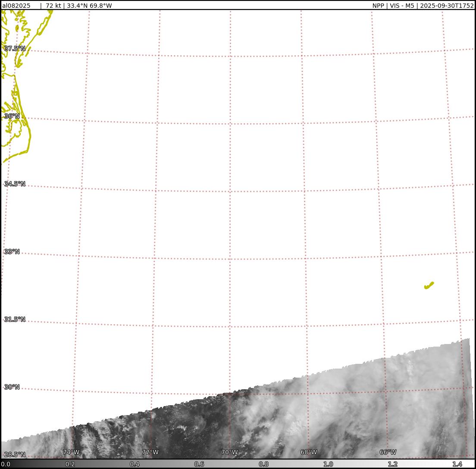Select the VIS - M5 band label
Screen dimensions: 476x469
(401, 6)
